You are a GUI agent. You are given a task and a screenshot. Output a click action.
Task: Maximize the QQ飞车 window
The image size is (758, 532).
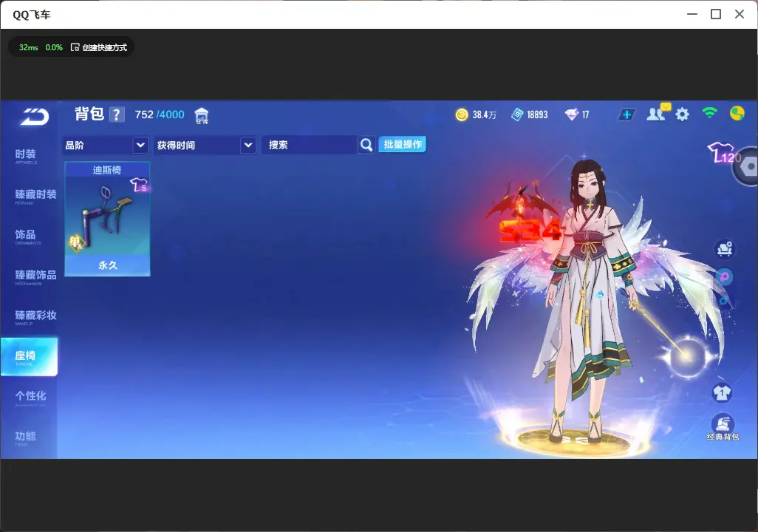click(716, 14)
